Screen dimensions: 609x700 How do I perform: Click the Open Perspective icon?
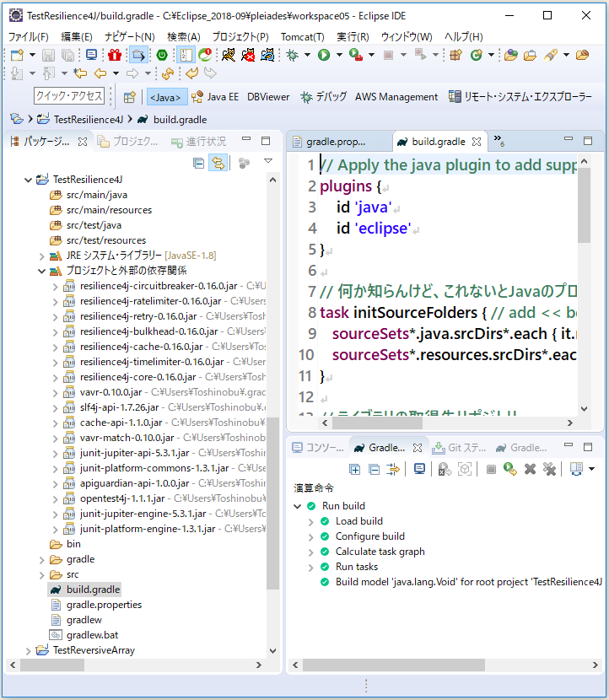coord(130,97)
